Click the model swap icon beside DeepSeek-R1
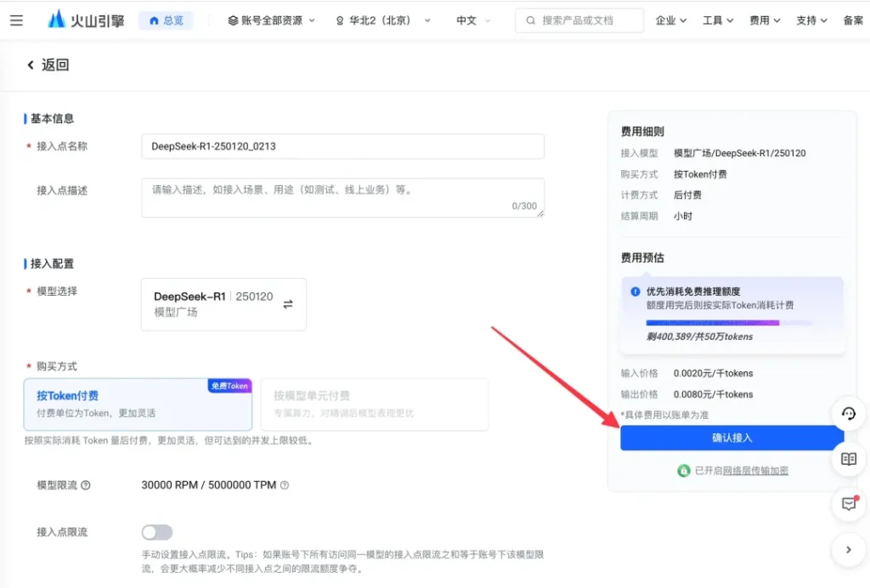The width and height of the screenshot is (870, 588). pos(288,304)
